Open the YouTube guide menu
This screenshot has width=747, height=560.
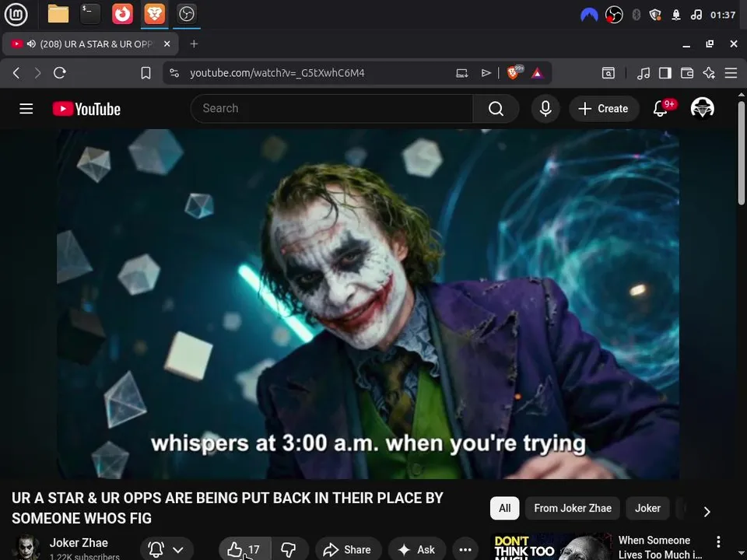click(26, 109)
